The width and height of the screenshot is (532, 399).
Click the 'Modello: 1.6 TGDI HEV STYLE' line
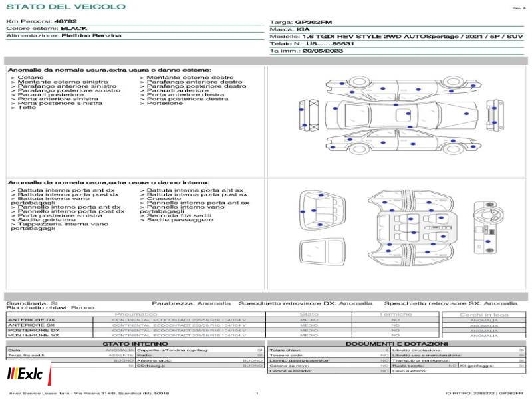pos(396,37)
